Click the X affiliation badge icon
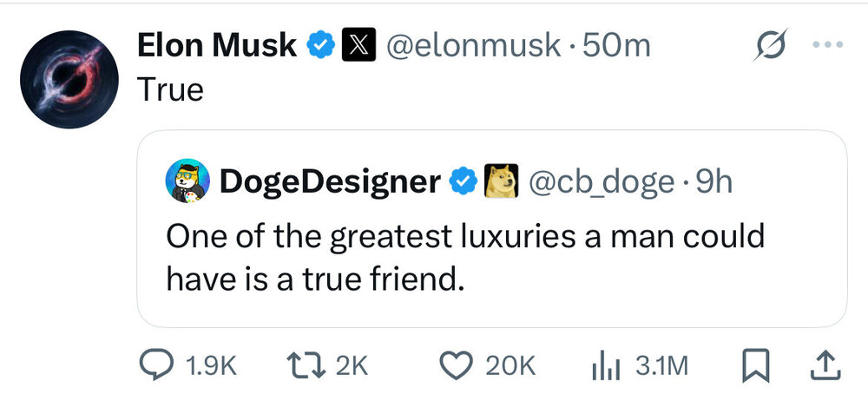Screen dimensions: 868x414 click(x=358, y=46)
